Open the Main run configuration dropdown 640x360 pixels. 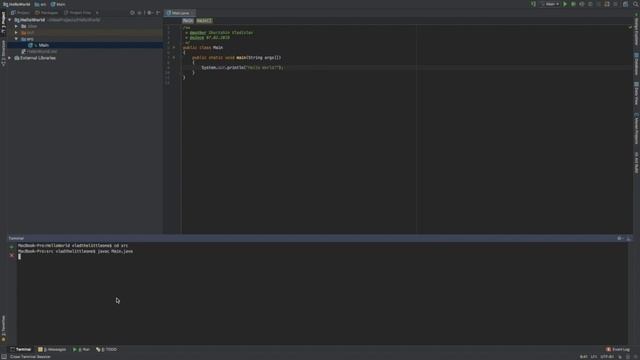click(x=551, y=4)
